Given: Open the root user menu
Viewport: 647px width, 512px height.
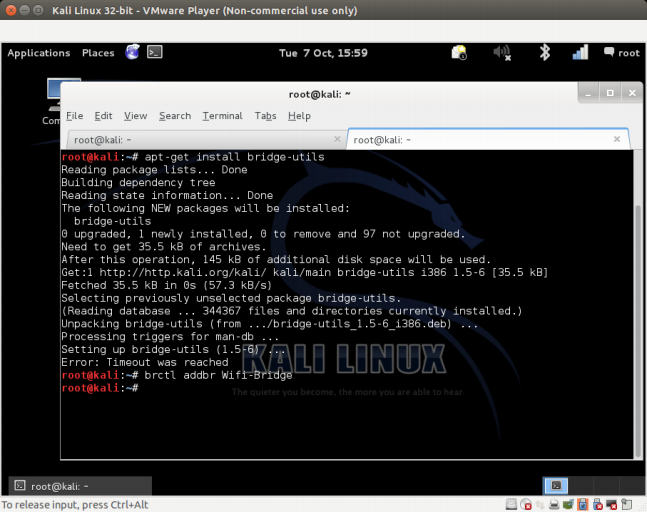Looking at the screenshot, I should point(620,53).
